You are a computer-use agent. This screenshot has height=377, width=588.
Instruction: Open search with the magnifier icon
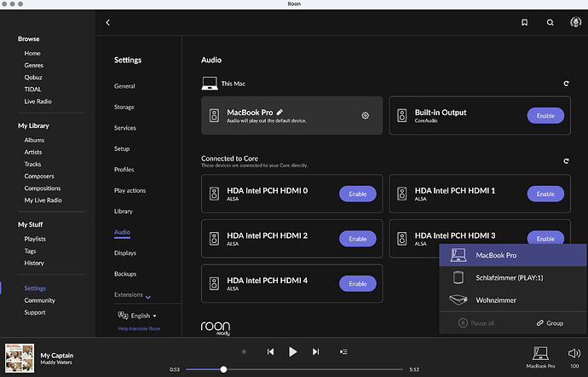tap(551, 22)
